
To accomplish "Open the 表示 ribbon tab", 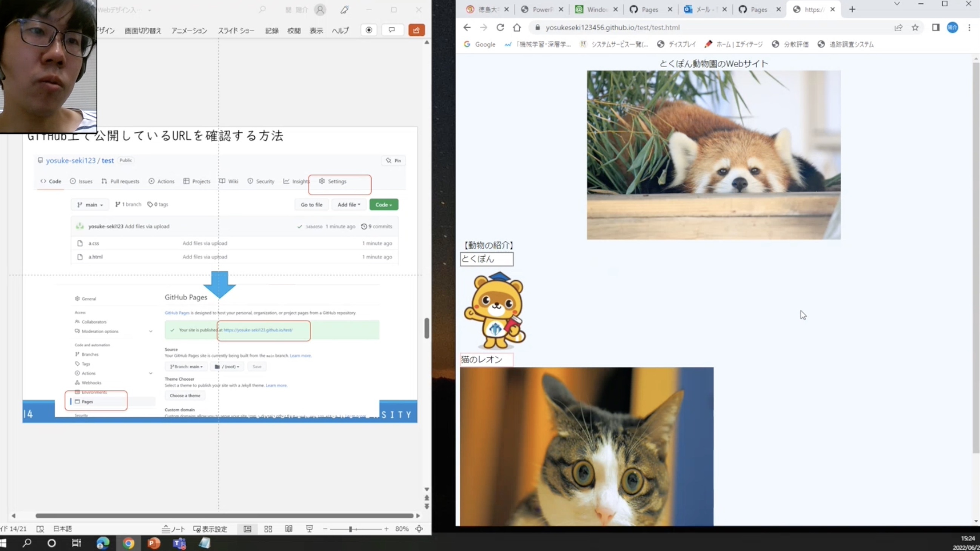I will (316, 31).
